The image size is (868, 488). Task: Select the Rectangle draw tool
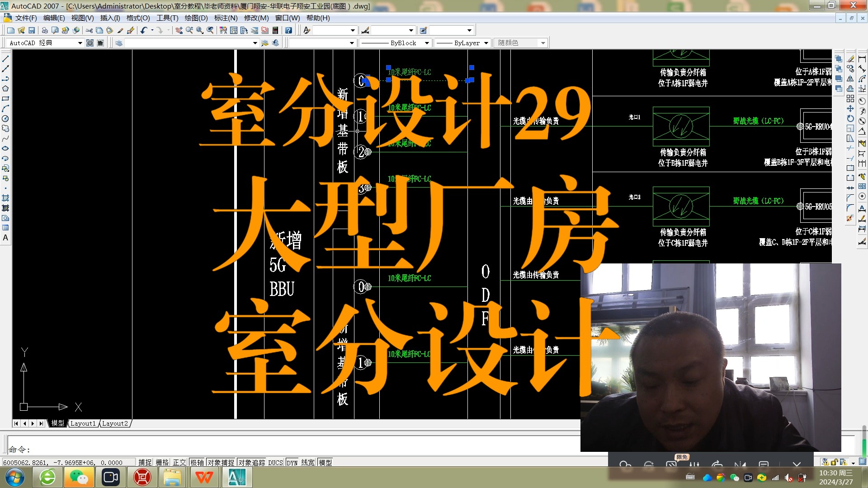tap(5, 99)
